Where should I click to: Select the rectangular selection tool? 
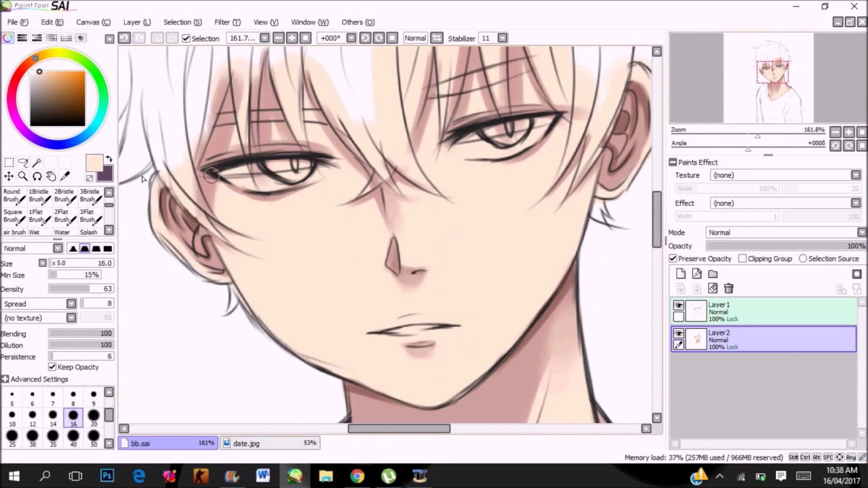[9, 163]
